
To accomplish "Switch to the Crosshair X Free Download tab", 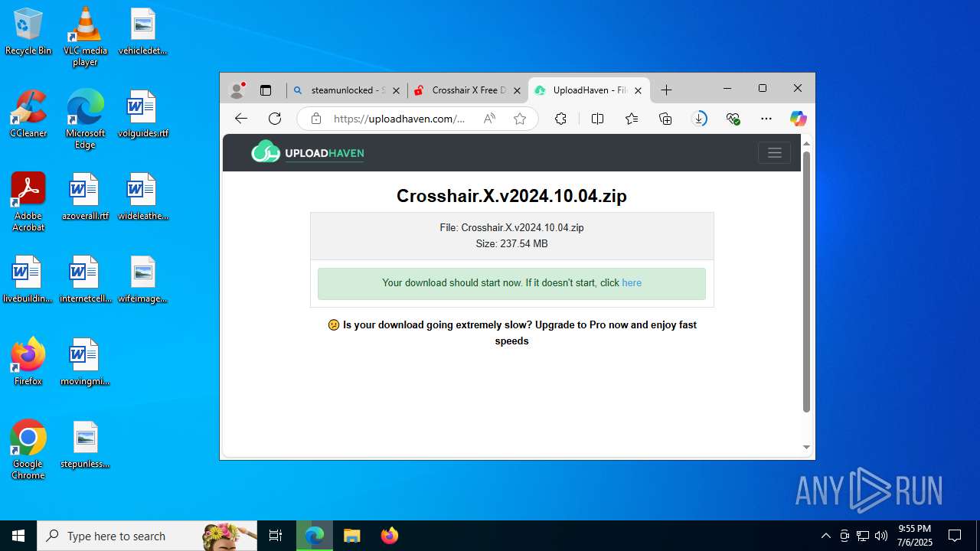I will click(x=468, y=90).
